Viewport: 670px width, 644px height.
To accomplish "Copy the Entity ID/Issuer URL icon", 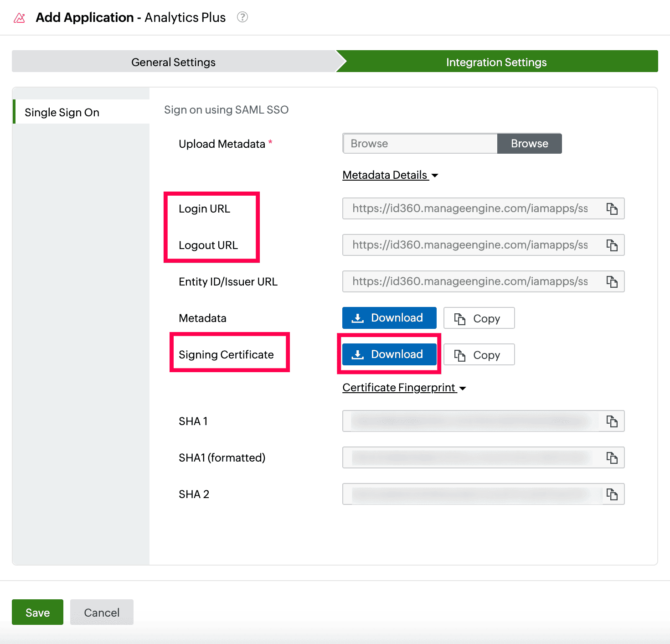I will [612, 282].
